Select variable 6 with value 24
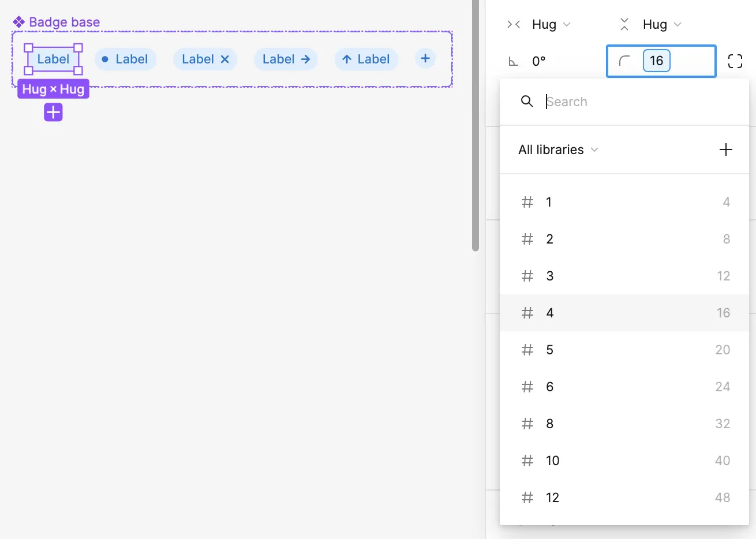The width and height of the screenshot is (756, 539). (x=624, y=387)
